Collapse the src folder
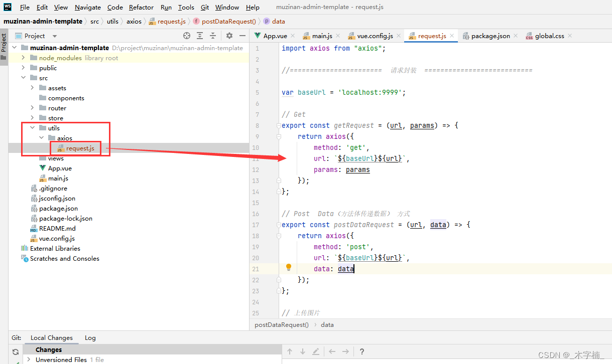Image resolution: width=612 pixels, height=364 pixels. [x=23, y=78]
